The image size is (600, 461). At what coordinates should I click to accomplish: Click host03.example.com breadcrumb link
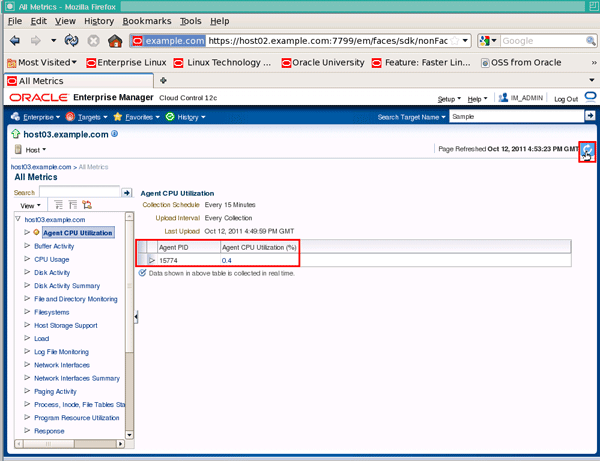[x=41, y=167]
